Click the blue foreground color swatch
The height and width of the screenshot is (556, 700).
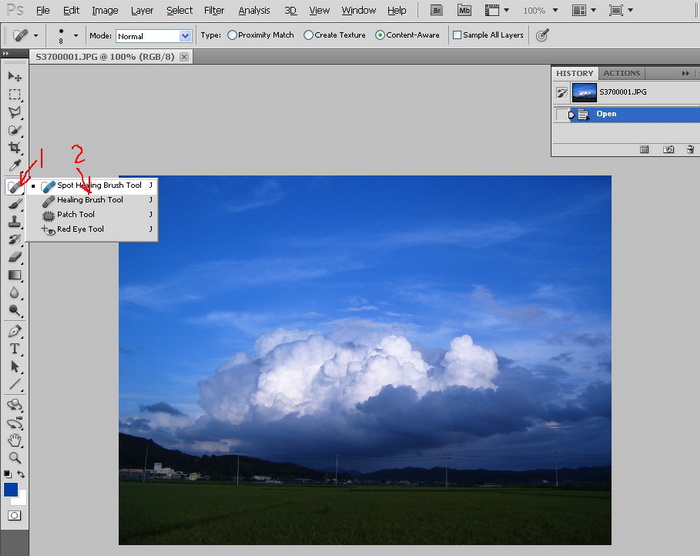click(11, 489)
